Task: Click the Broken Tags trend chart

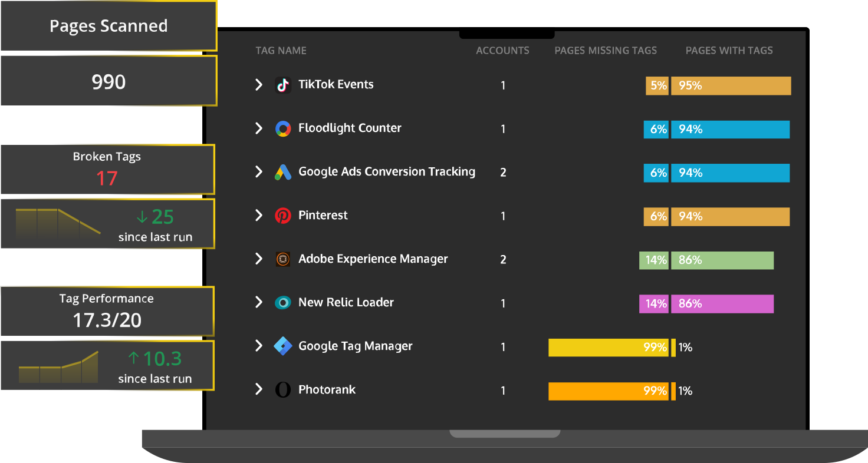Action: click(x=58, y=223)
